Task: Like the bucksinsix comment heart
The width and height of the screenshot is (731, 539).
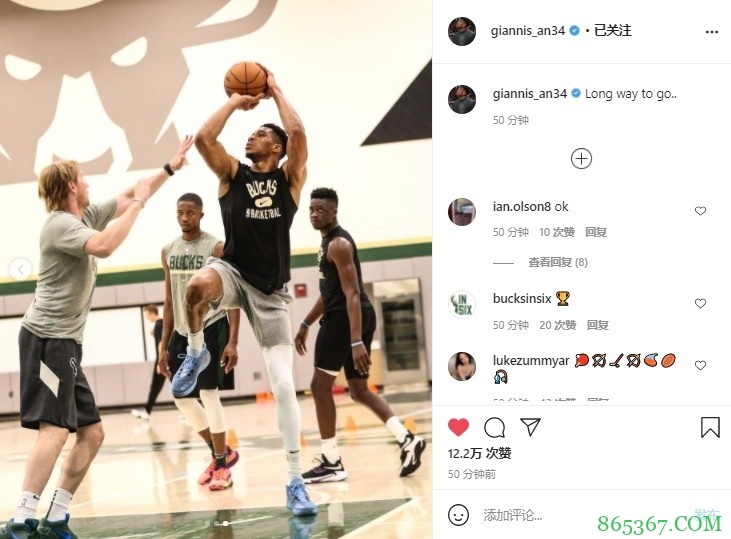Action: pos(700,304)
